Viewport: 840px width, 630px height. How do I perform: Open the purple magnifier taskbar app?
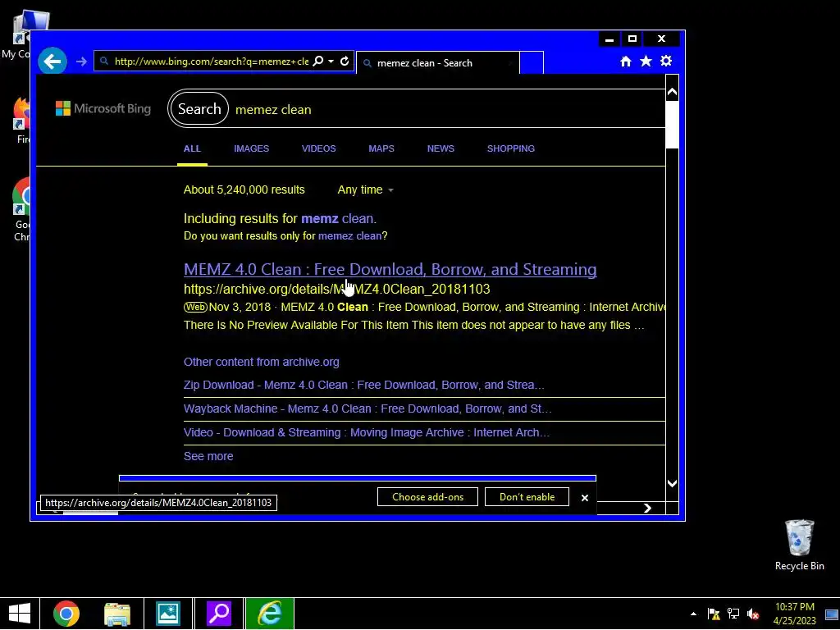click(x=218, y=614)
